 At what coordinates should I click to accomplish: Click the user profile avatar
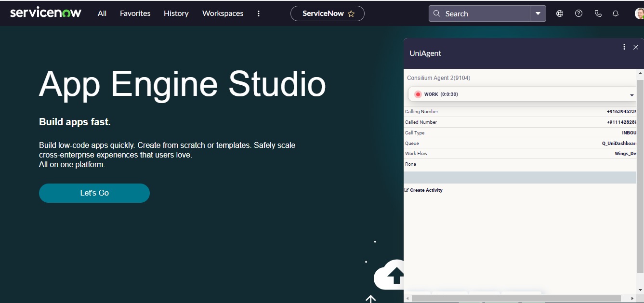click(x=639, y=13)
